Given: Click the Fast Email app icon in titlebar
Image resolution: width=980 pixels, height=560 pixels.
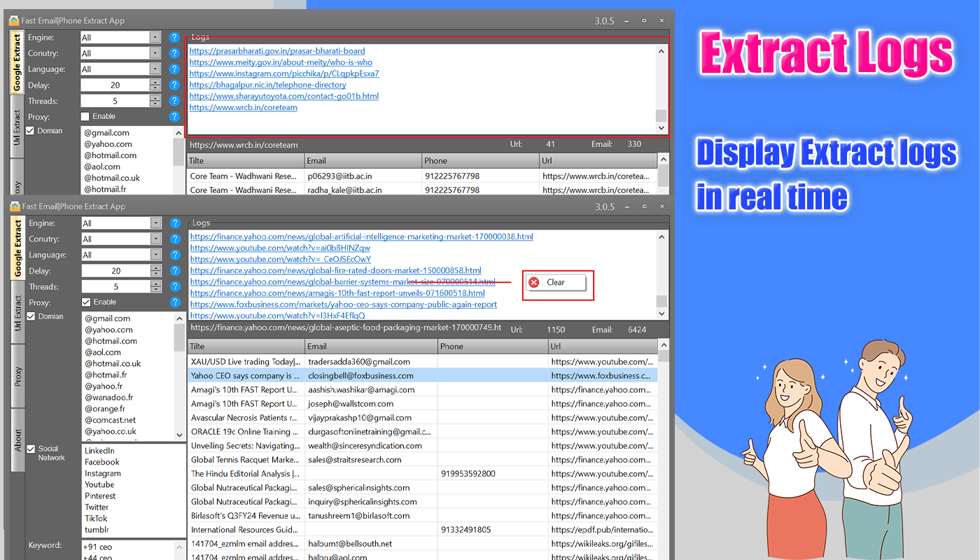Looking at the screenshot, I should coord(15,20).
